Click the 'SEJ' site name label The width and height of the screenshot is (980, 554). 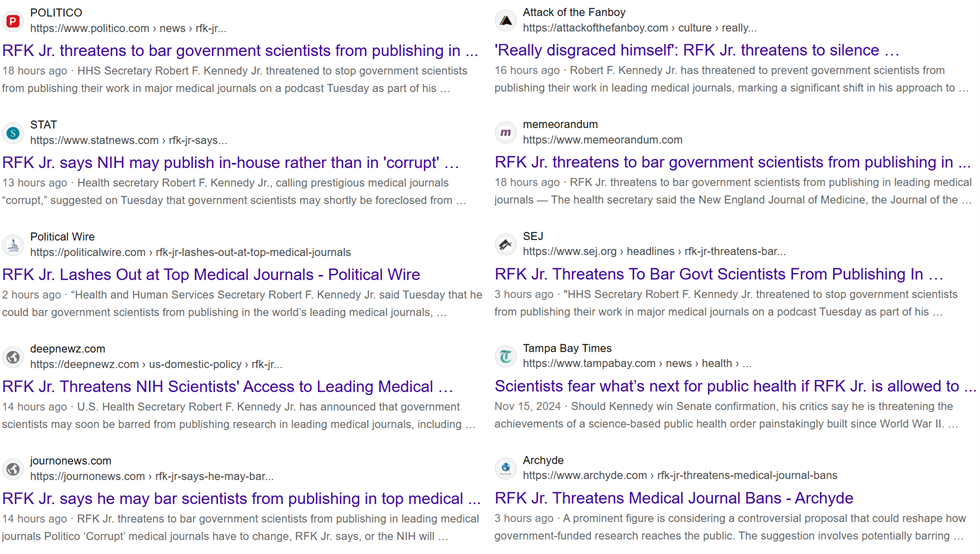tap(533, 236)
